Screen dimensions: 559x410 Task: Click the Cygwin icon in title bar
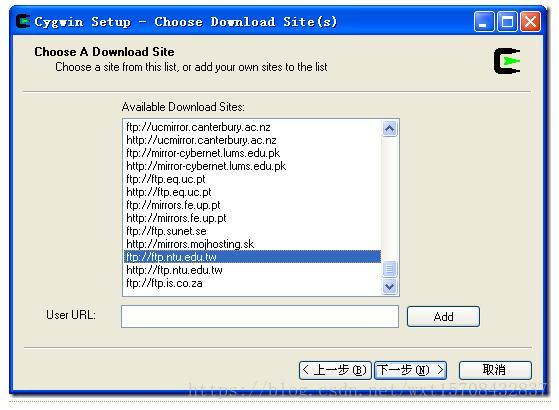pos(23,21)
